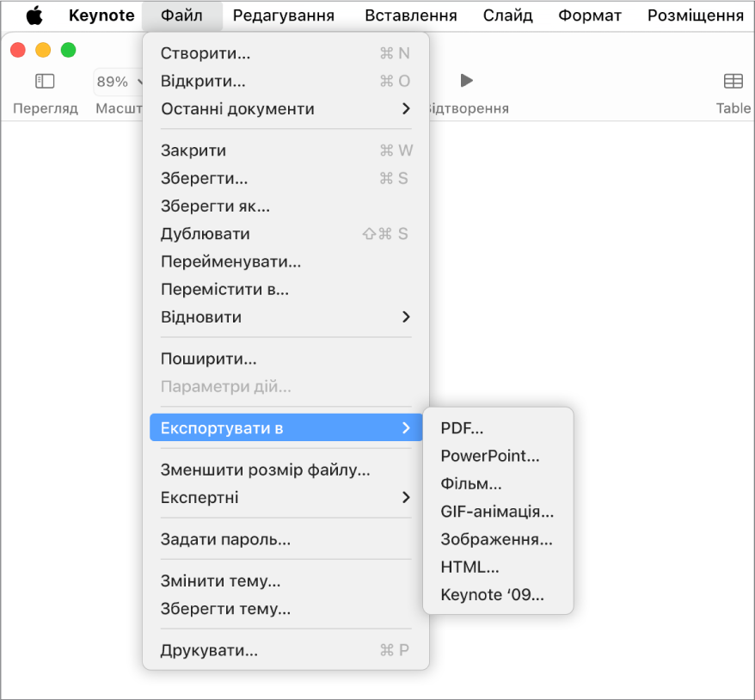Click the Table toolbar icon
The height and width of the screenshot is (700, 755).
tap(733, 82)
